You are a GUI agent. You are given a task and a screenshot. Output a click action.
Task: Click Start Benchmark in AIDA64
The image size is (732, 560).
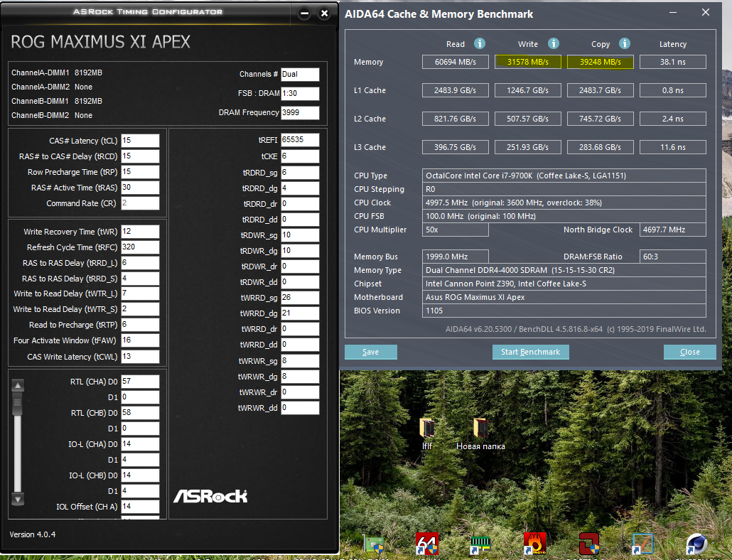(530, 352)
